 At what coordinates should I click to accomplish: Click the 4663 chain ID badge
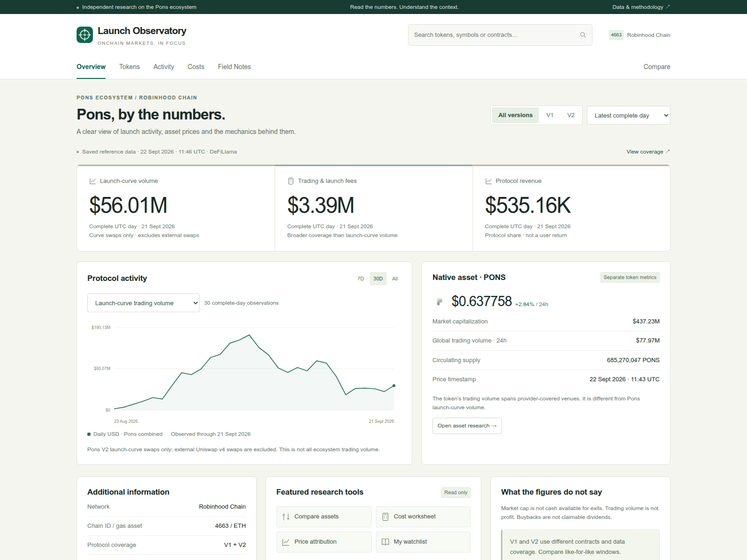pos(616,35)
